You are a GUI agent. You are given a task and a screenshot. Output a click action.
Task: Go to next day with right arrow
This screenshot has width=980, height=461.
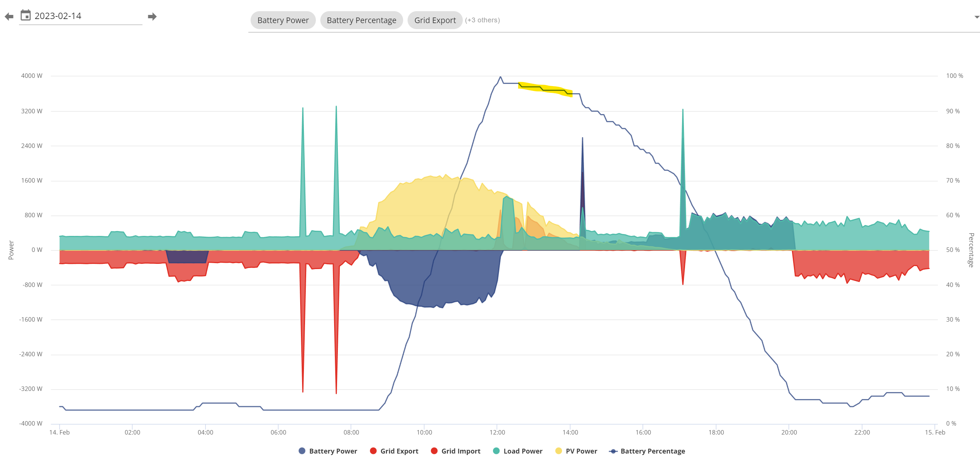point(152,16)
